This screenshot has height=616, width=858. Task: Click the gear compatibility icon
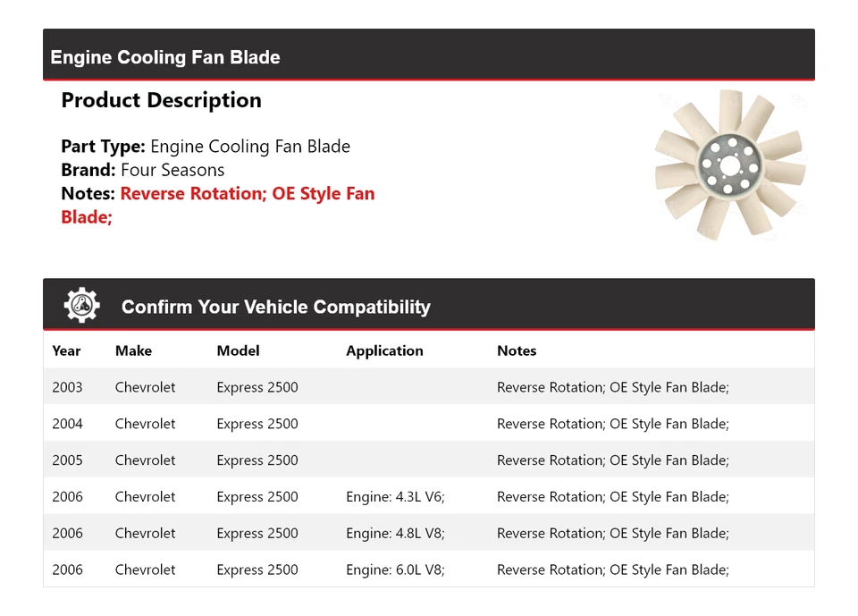pos(81,306)
